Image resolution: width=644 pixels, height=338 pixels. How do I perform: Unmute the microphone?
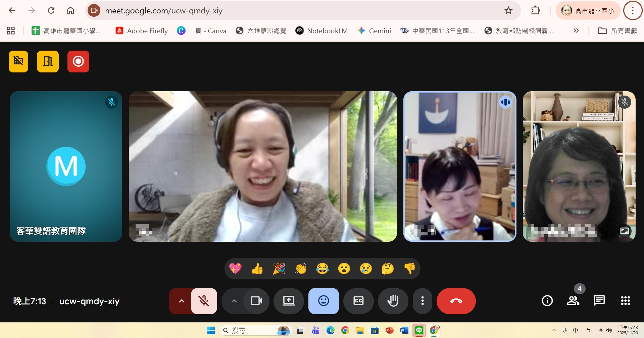tap(204, 301)
